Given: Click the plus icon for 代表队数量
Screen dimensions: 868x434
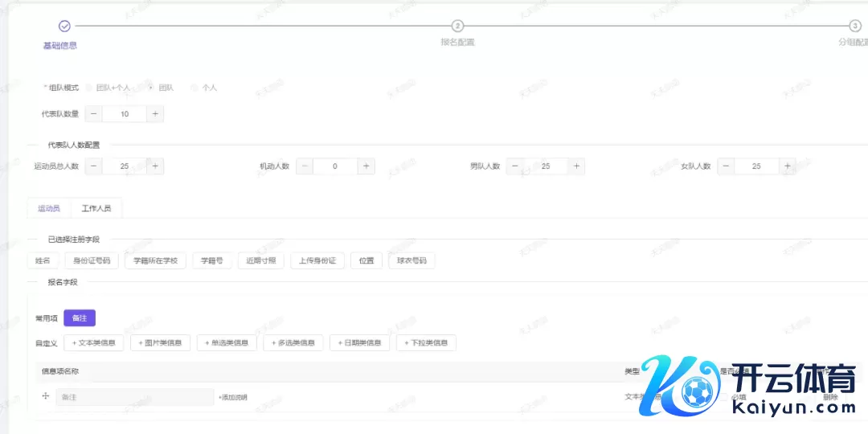Looking at the screenshot, I should [155, 114].
